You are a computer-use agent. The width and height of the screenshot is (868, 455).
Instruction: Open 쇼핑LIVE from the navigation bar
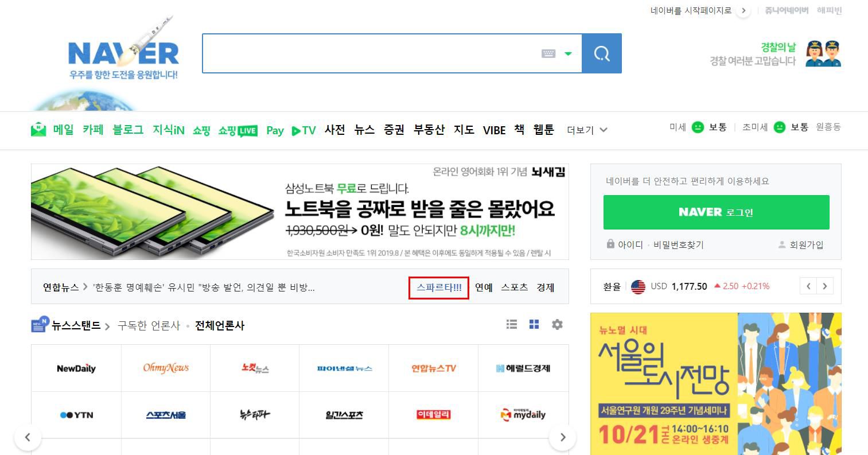[x=238, y=130]
